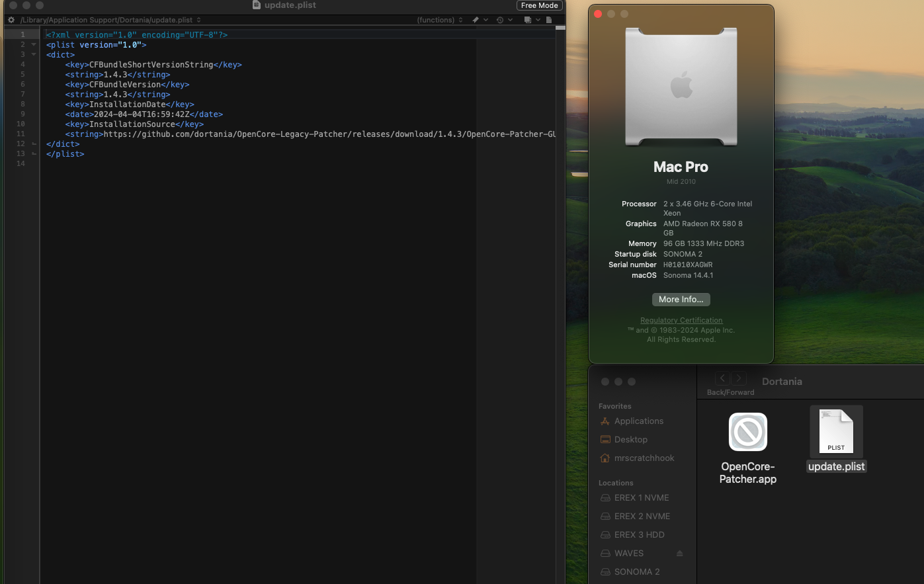Viewport: 924px width, 584px height.
Task: Select EREX 1 NVME in Finder sidebar
Action: tap(635, 498)
